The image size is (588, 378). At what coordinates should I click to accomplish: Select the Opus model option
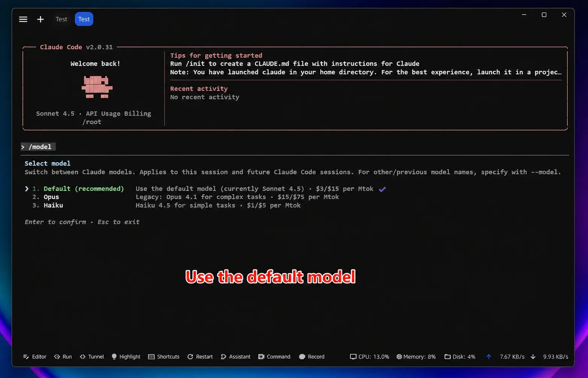[x=51, y=197]
